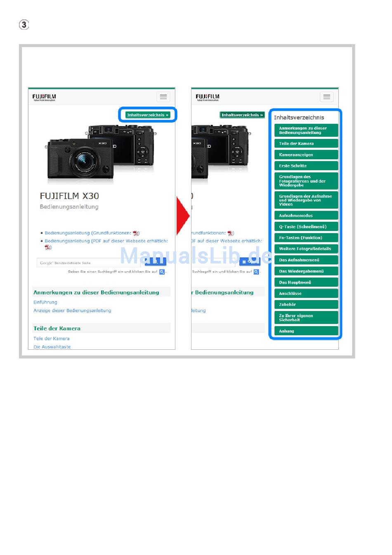Select 'Grundlagen der Aufnahme und Wiedergabe von Videos'
Image resolution: width=392 pixels, height=555 pixels.
click(x=306, y=200)
